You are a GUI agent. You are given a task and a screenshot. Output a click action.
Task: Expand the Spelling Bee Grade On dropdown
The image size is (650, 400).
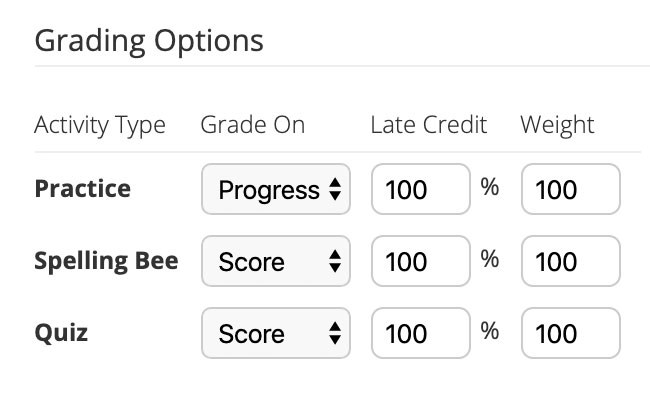[x=275, y=262]
